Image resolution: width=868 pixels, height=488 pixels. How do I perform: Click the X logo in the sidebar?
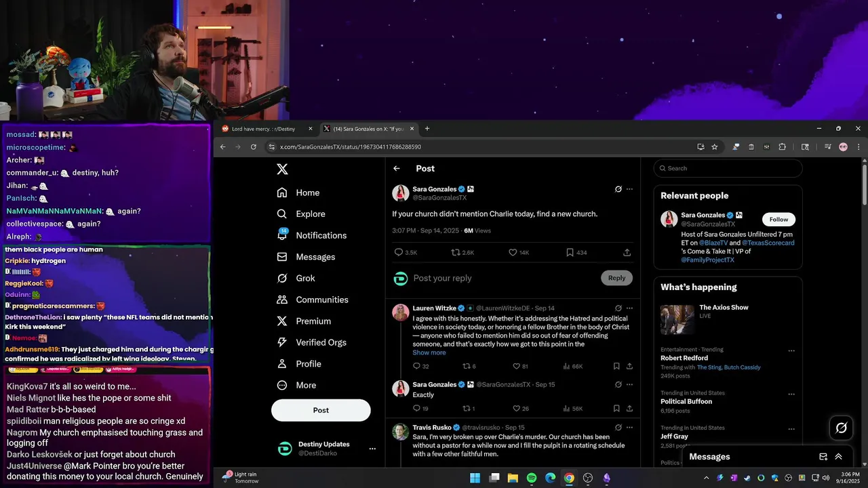tap(282, 169)
